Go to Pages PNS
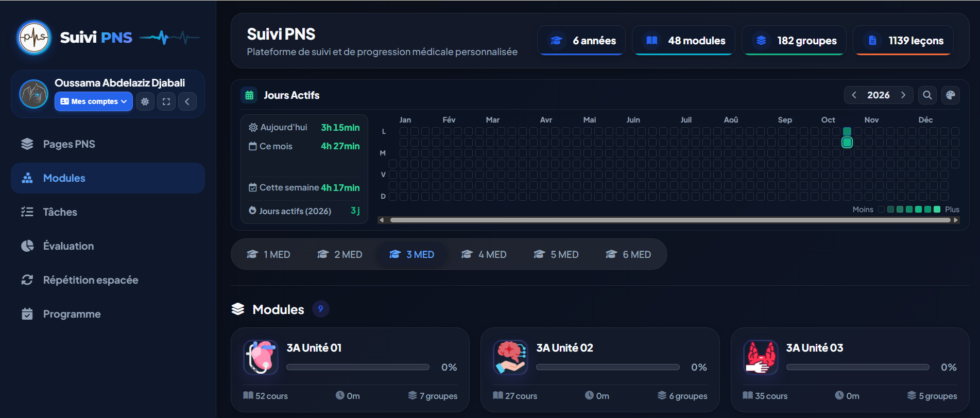Screen dimensions: 980x418 point(108,144)
